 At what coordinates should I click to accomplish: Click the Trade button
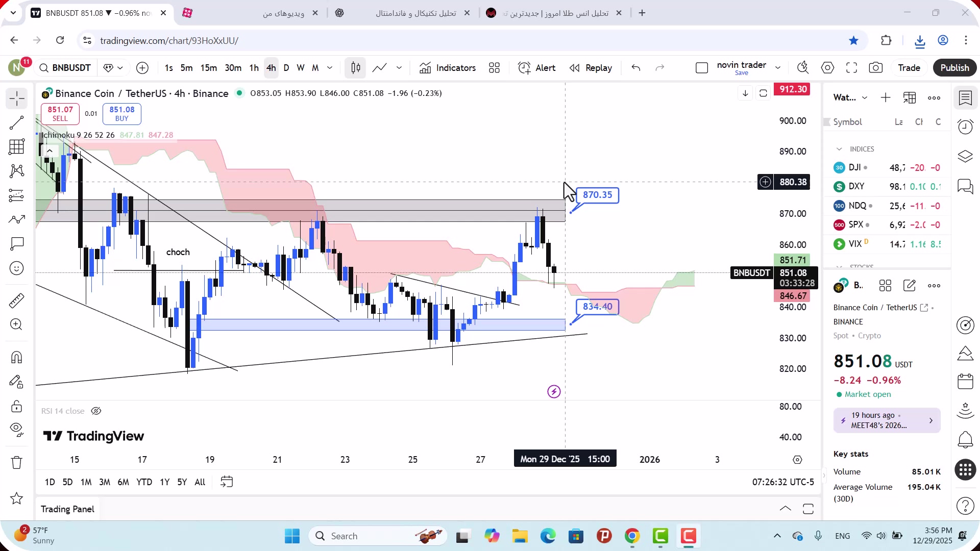pyautogui.click(x=909, y=68)
